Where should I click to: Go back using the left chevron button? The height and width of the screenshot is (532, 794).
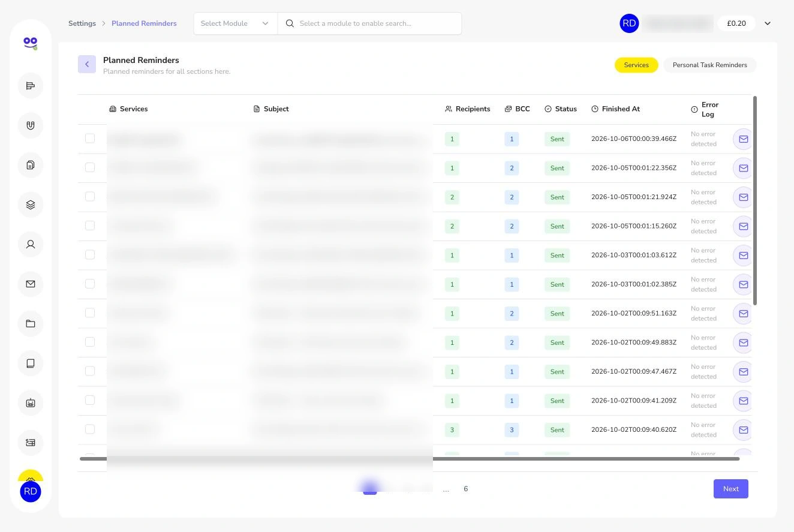tap(87, 64)
